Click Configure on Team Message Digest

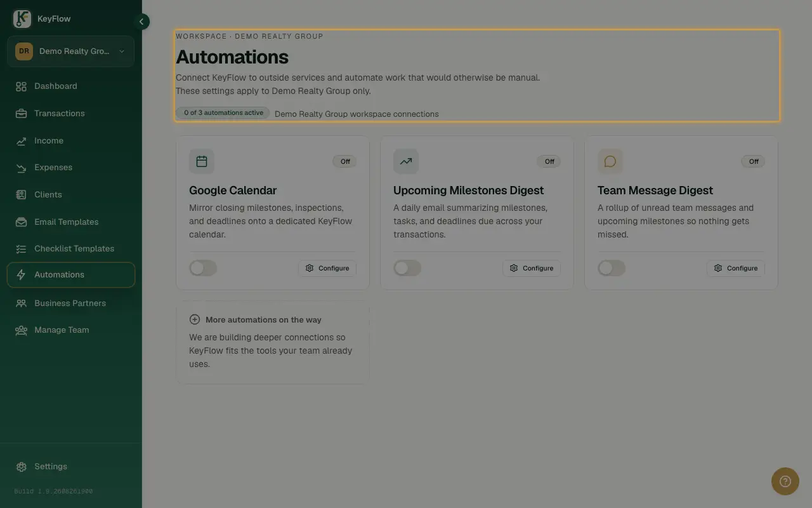click(736, 268)
